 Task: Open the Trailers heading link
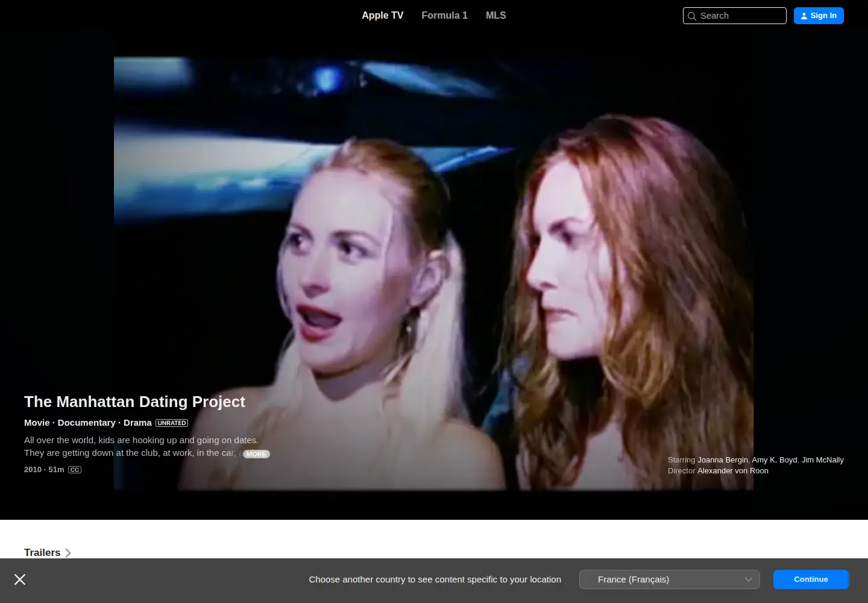(x=42, y=553)
